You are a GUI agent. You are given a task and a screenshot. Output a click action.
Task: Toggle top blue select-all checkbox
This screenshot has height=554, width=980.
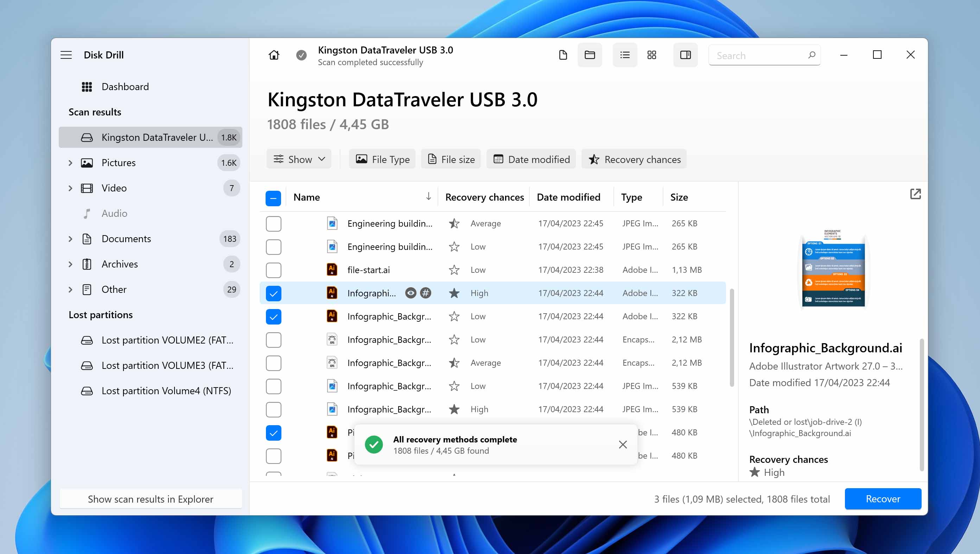tap(273, 198)
